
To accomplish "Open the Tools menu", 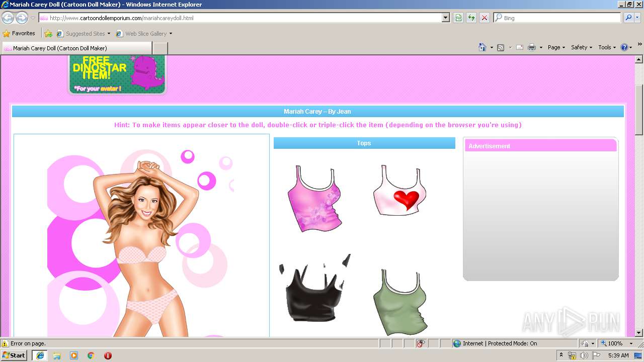I will tap(607, 47).
